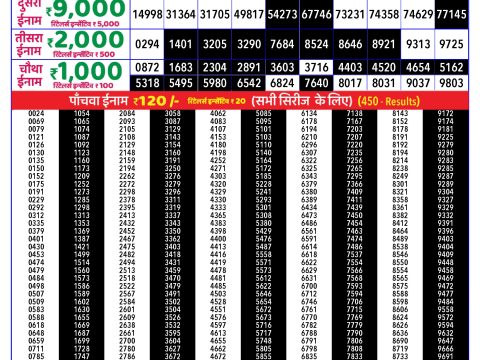Click fourth prize number 3603

coord(282,67)
